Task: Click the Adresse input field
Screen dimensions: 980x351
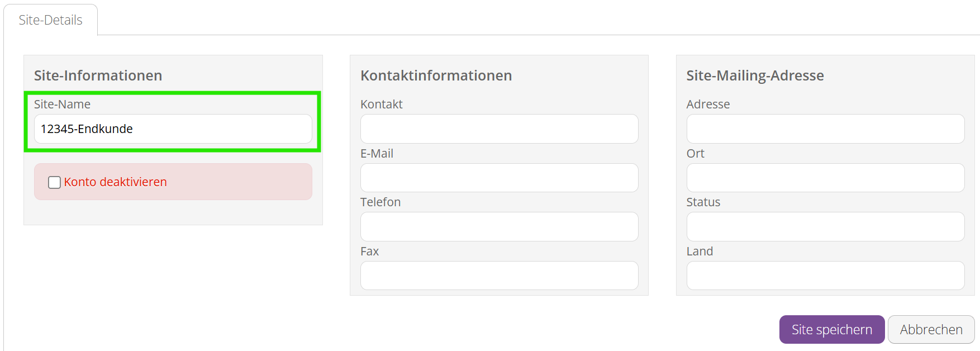Action: (825, 129)
